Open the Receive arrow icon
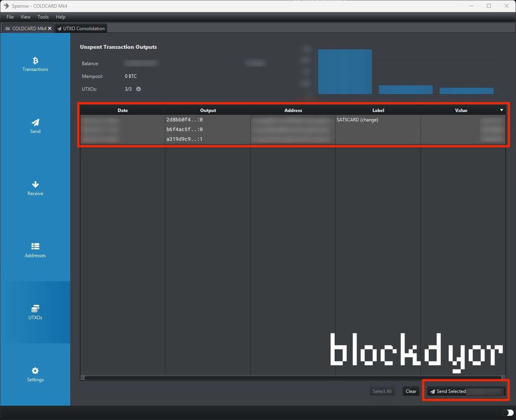Screen dimensions: 516x420 tap(35, 185)
